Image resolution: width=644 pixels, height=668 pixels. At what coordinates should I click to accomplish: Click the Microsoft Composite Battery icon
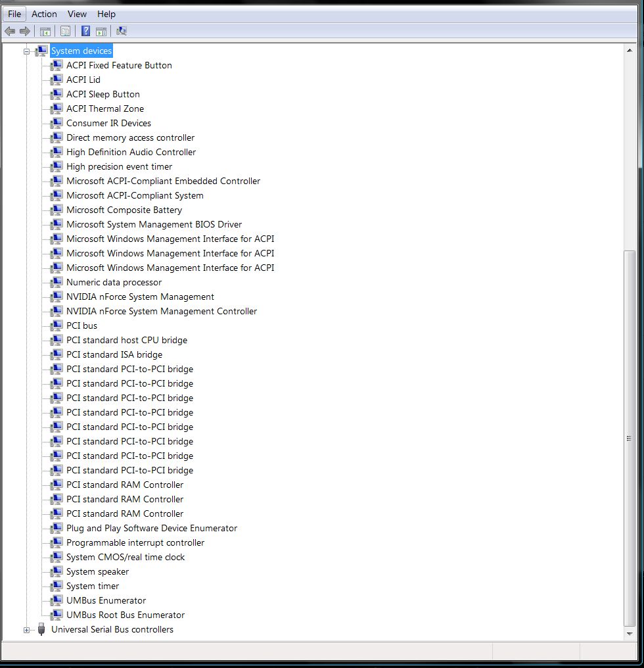(57, 210)
